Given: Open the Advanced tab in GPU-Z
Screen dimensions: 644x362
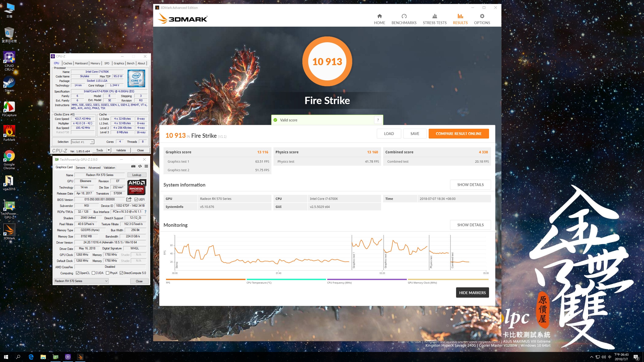Looking at the screenshot, I should [x=94, y=168].
